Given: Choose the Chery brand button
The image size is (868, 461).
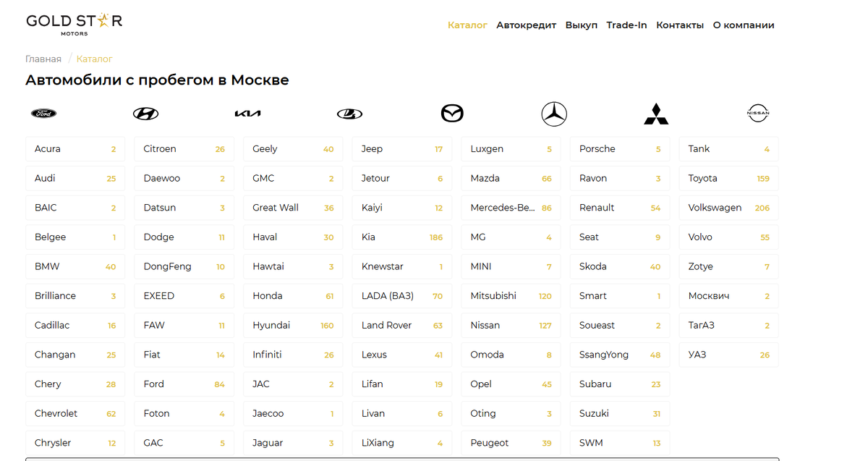Looking at the screenshot, I should pyautogui.click(x=75, y=384).
